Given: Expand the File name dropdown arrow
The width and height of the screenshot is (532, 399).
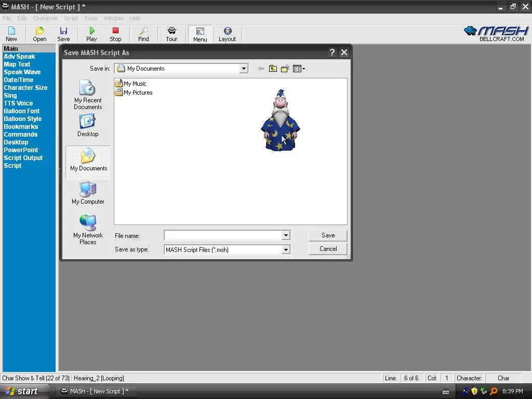Looking at the screenshot, I should [x=286, y=235].
